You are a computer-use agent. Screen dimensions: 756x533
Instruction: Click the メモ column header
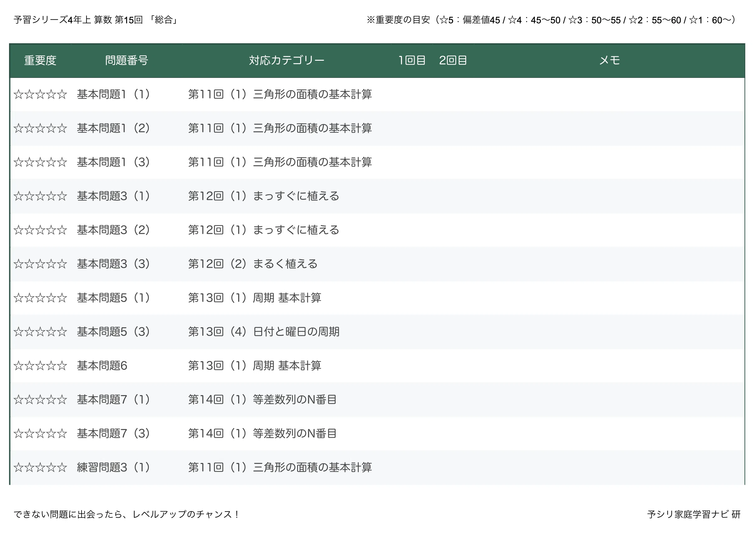coord(610,61)
